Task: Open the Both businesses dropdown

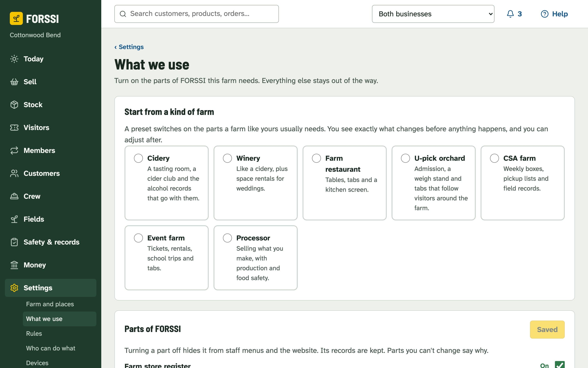Action: point(433,14)
